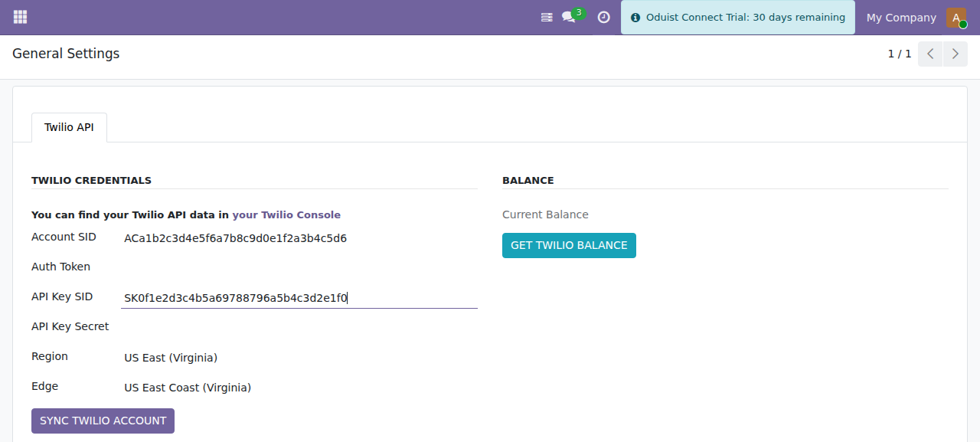Go to next record arrow
Viewport: 980px width, 442px height.
click(x=955, y=54)
